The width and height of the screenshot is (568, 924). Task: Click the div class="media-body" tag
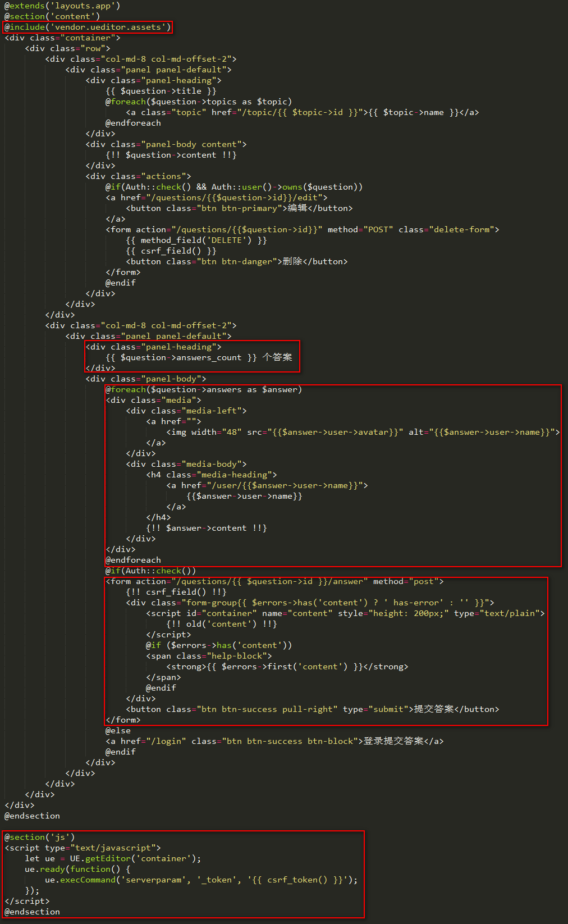[186, 464]
